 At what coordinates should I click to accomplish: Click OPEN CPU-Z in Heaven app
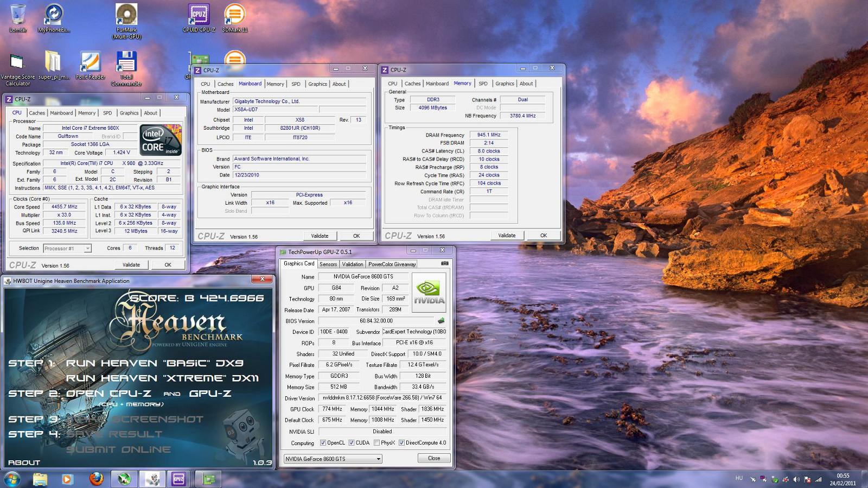108,394
